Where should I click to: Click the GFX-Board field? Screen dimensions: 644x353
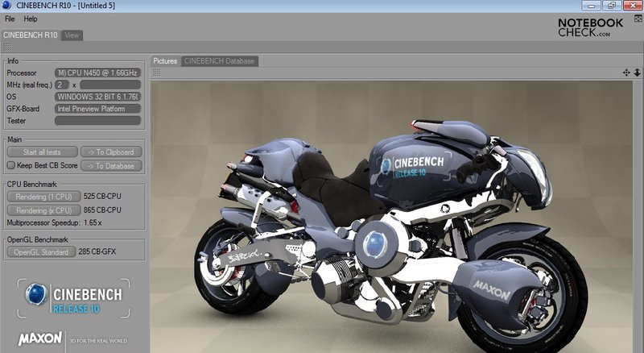(97, 109)
